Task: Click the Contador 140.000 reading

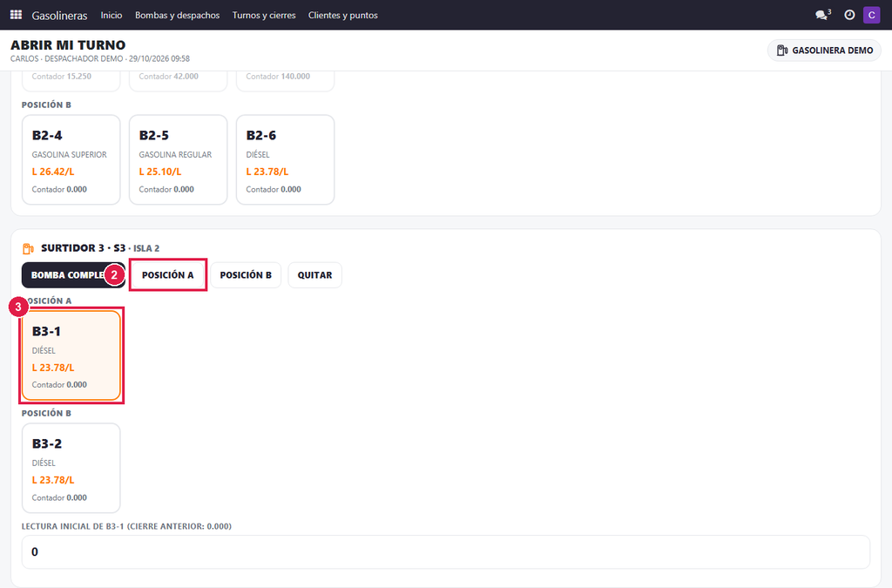Action: pyautogui.click(x=278, y=76)
